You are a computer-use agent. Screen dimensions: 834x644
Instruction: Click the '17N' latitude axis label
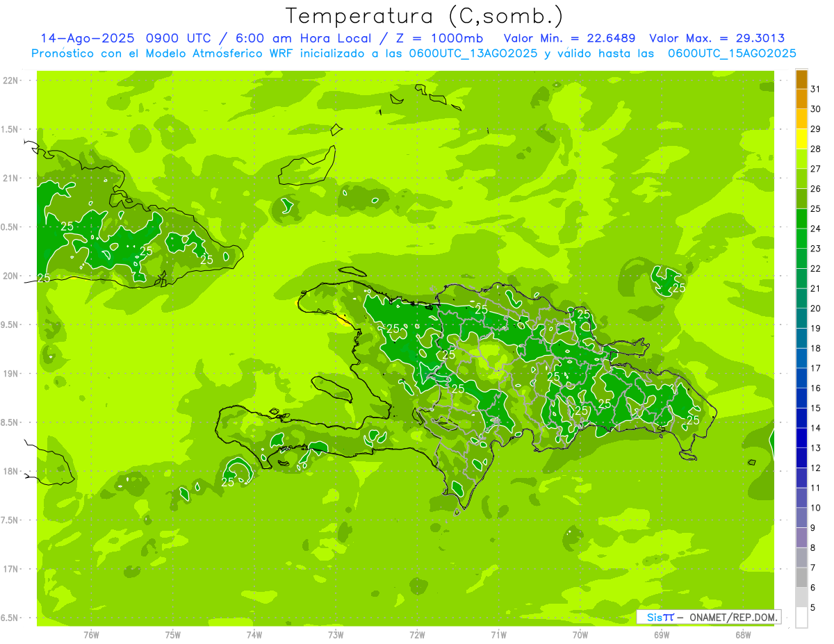tap(10, 569)
